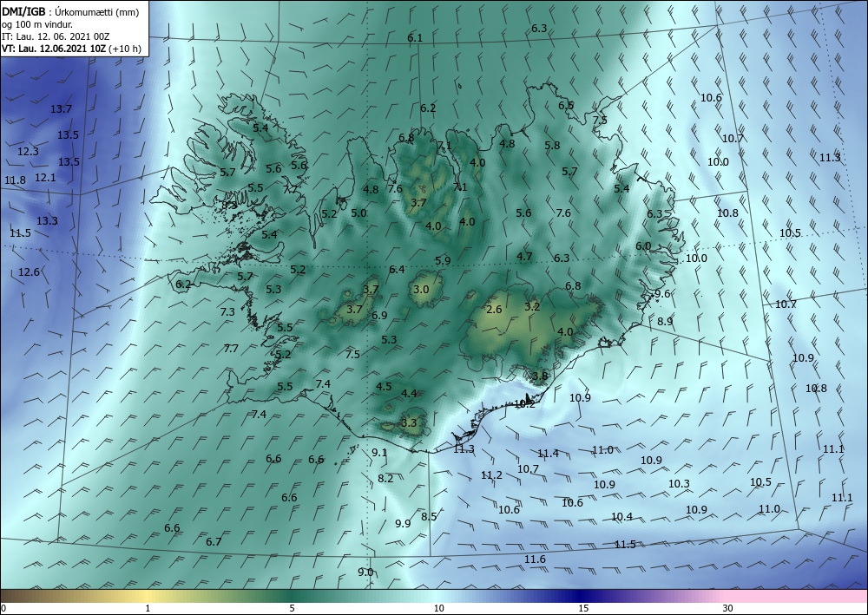The image size is (868, 615).
Task: Click the 5.3 value below the 6.9 label
Action: point(389,339)
